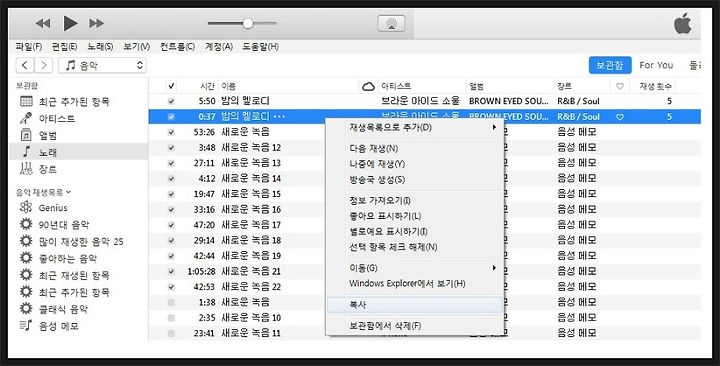Open the 많이 재생한 음악 25 playlist

point(81,242)
